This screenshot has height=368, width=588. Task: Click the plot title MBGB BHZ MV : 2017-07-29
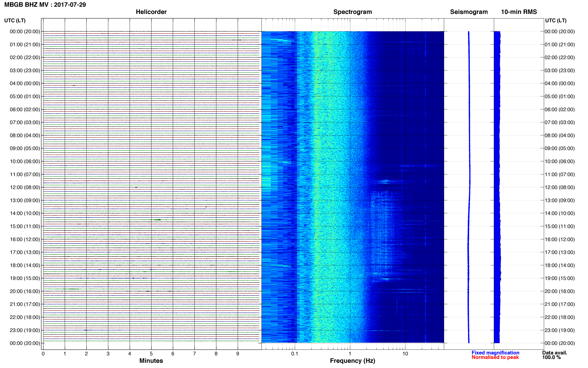45,5
